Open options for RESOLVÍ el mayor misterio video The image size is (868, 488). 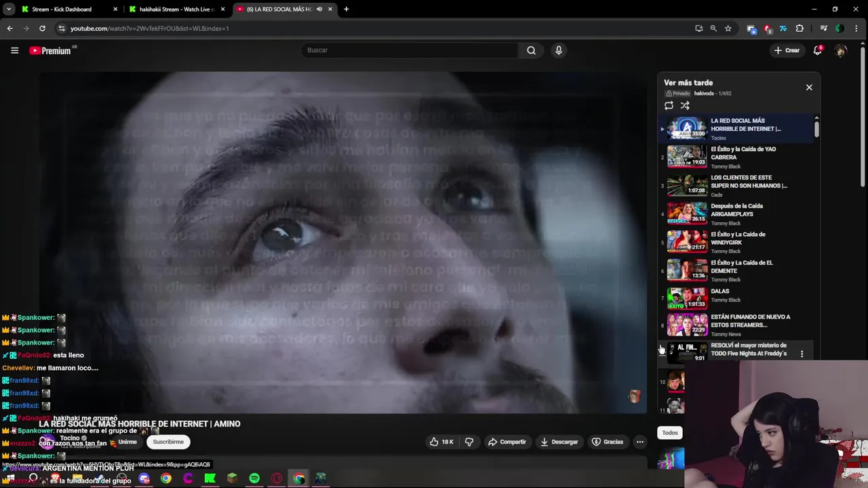802,354
